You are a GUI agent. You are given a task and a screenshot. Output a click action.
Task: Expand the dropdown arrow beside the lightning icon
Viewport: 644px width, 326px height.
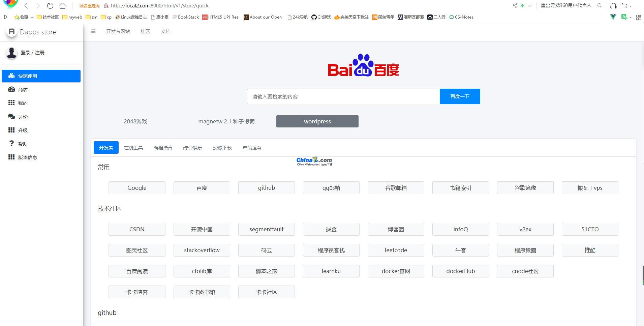click(530, 5)
